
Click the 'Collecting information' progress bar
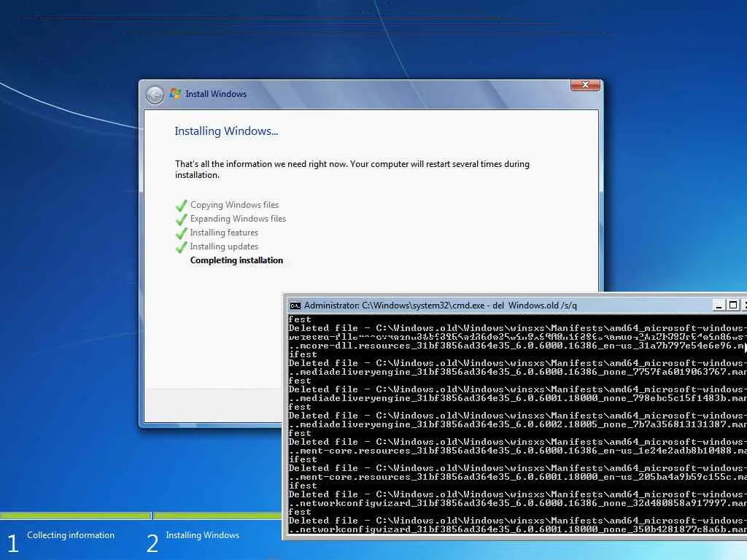pyautogui.click(x=75, y=516)
